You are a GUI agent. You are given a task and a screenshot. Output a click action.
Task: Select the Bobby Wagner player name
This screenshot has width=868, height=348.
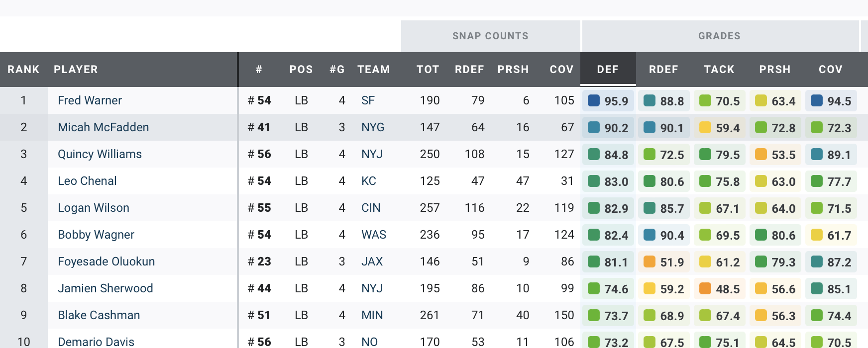coord(96,235)
